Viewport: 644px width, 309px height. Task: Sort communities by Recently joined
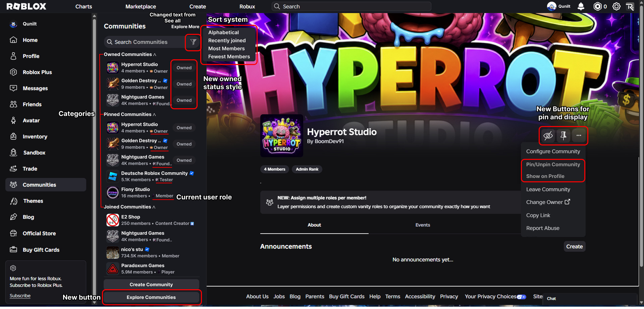(227, 41)
